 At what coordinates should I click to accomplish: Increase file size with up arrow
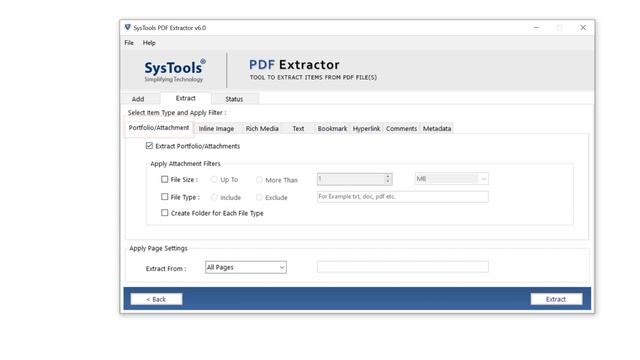[x=388, y=176]
